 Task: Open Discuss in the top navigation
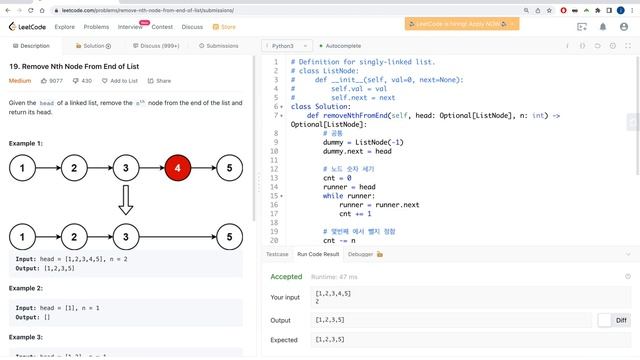pos(192,27)
